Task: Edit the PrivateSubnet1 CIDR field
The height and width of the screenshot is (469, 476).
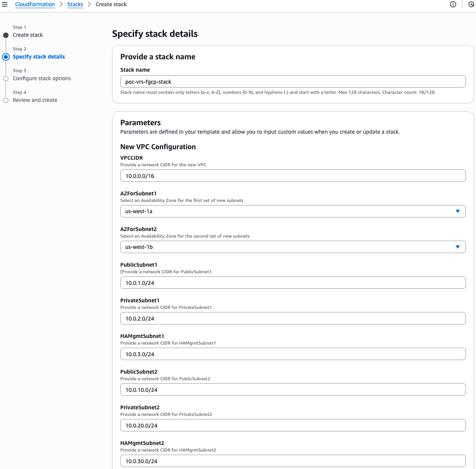Action: click(x=293, y=318)
